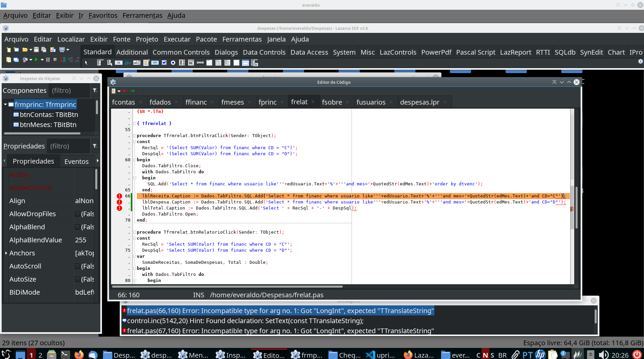The image size is (644, 359).
Task: Open the dropdown arrow beside Open file
Action: click(31, 50)
